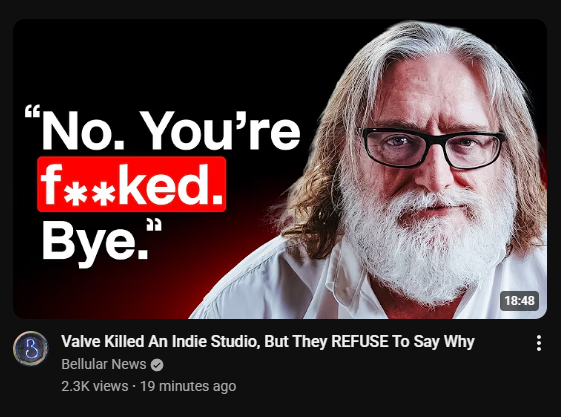The width and height of the screenshot is (561, 417).
Task: Click the closing quotation mark after Bye
Action: [154, 226]
